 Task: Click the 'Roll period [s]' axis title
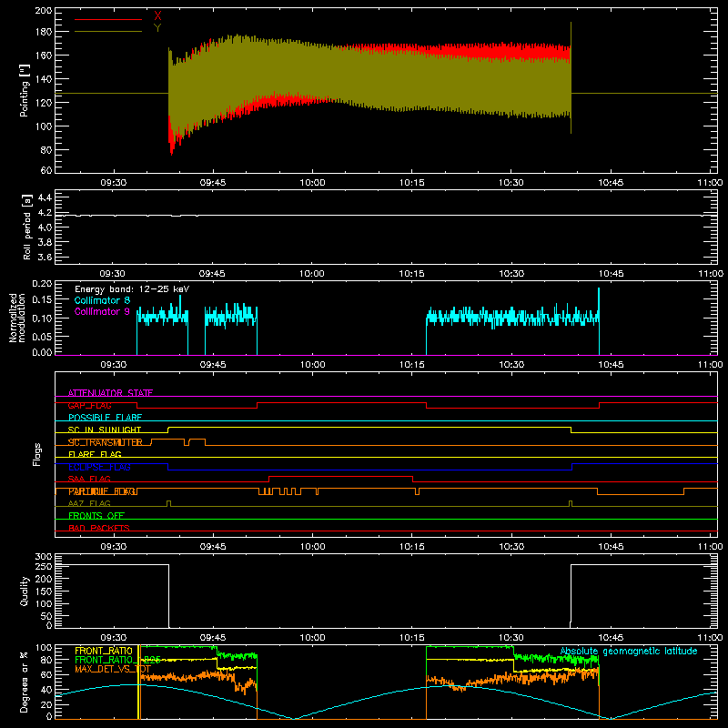(26, 227)
